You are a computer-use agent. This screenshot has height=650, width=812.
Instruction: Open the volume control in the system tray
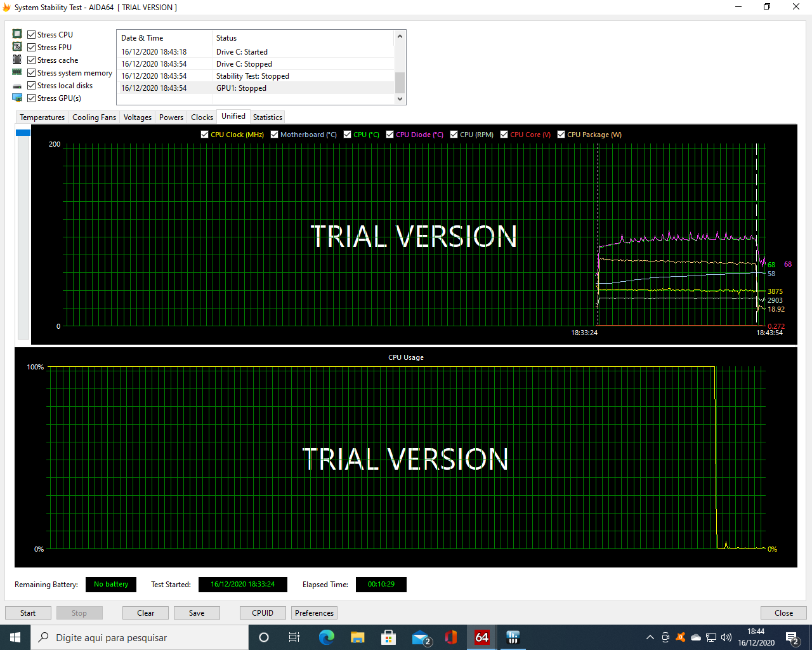726,637
